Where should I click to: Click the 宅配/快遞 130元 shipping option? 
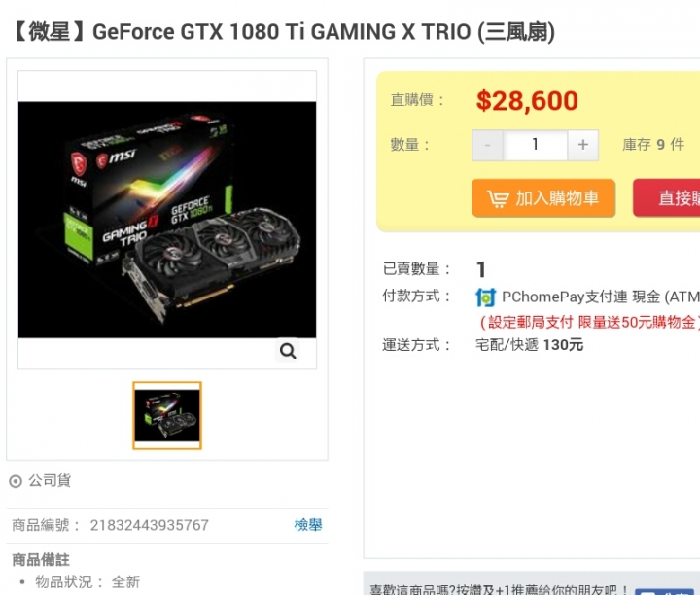529,345
